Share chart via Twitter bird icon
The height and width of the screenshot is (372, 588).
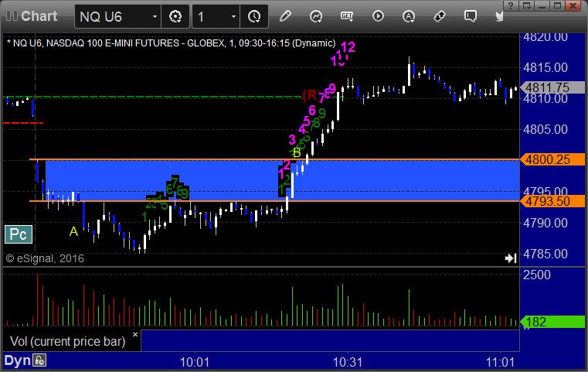coord(499,16)
